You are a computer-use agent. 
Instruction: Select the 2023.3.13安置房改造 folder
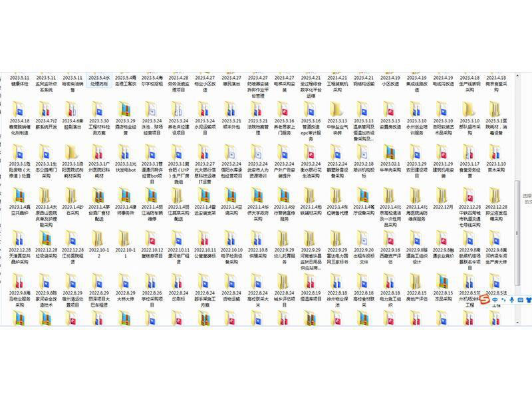pos(390,111)
